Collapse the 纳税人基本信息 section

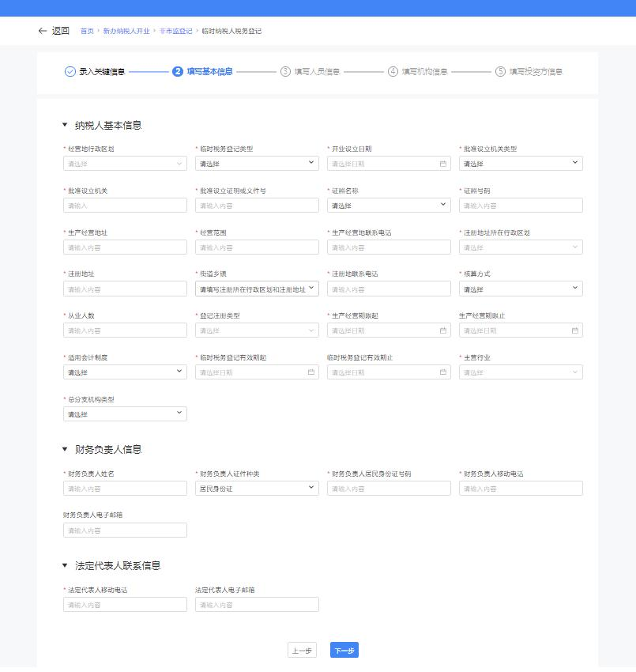[x=65, y=125]
